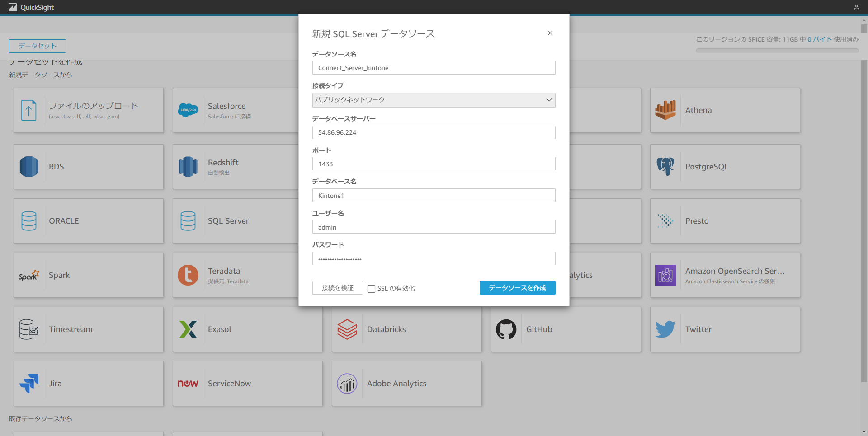Select the Spark card label
The width and height of the screenshot is (868, 436).
pyautogui.click(x=59, y=275)
